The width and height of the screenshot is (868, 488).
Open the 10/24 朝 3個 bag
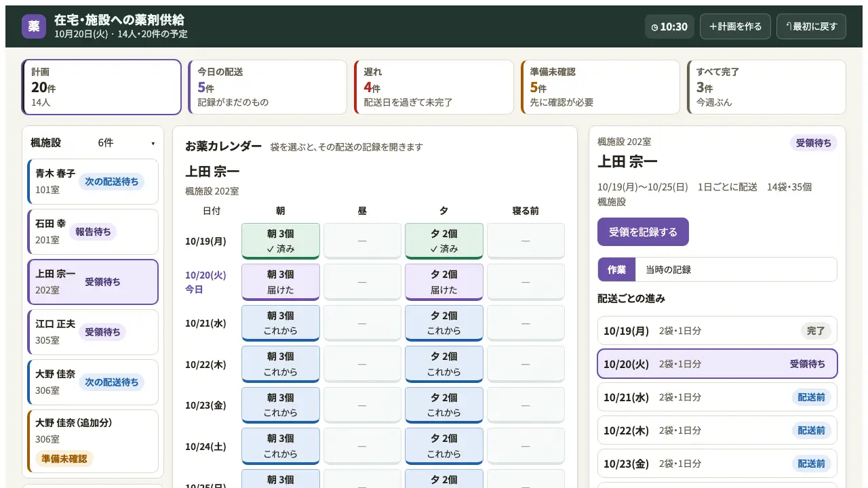click(281, 446)
